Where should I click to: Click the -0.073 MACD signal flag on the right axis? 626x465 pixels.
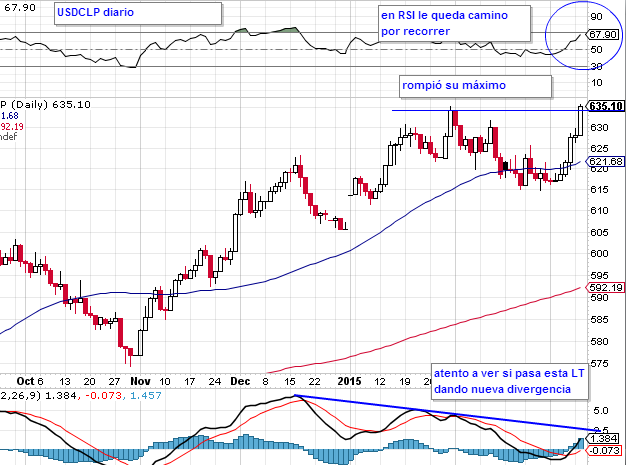point(604,451)
